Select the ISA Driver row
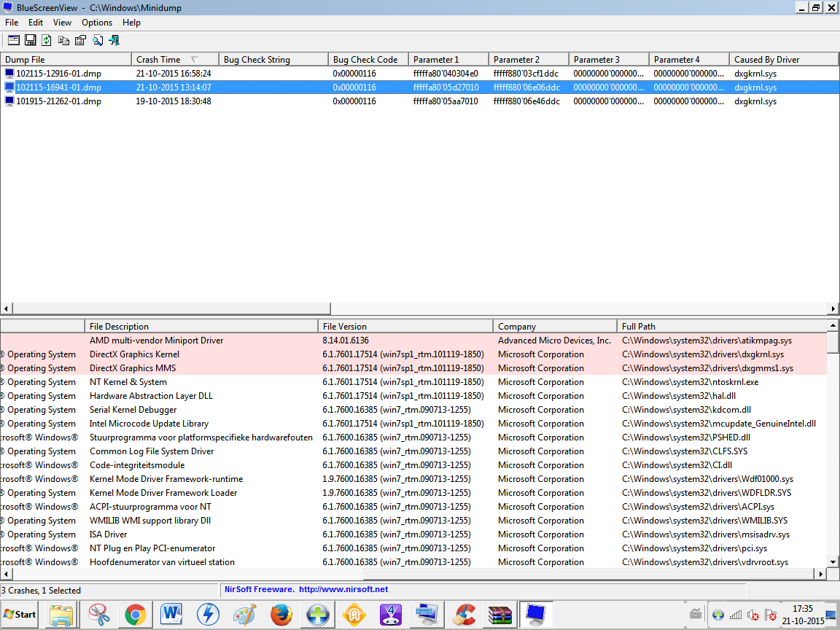Viewport: 840px width, 630px height. (x=413, y=534)
